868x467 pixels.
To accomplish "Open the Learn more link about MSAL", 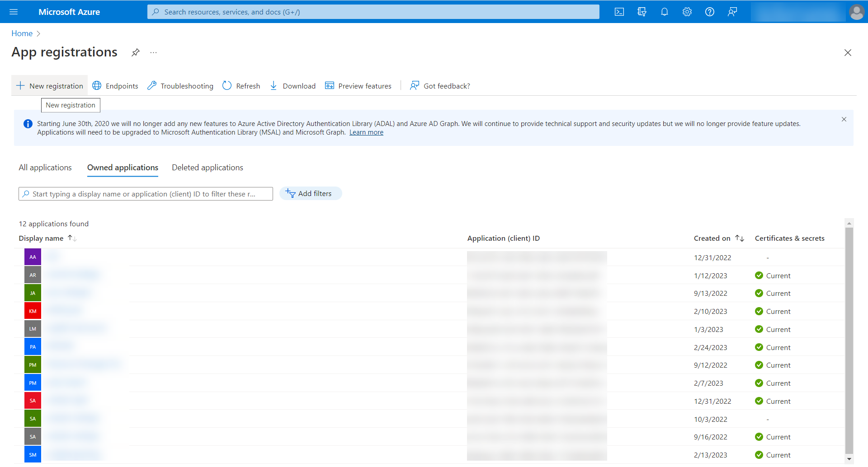I will (x=366, y=132).
